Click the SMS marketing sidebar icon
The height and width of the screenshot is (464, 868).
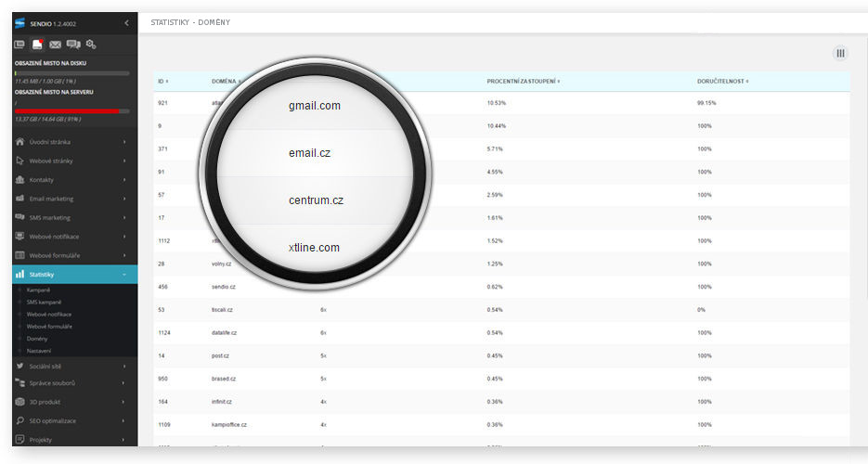coord(19,217)
